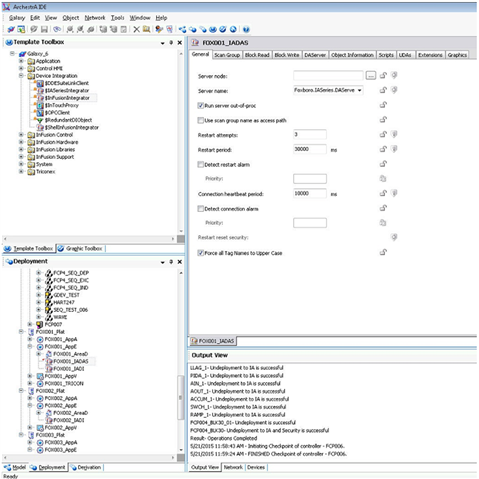Expand the Application folder
The width and height of the screenshot is (479, 479).
pos(21,61)
